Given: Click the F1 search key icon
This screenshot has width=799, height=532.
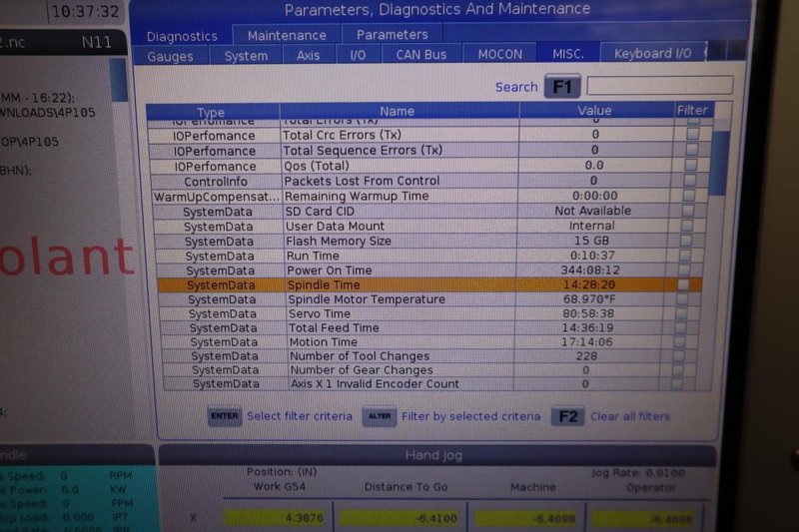Looking at the screenshot, I should [562, 87].
